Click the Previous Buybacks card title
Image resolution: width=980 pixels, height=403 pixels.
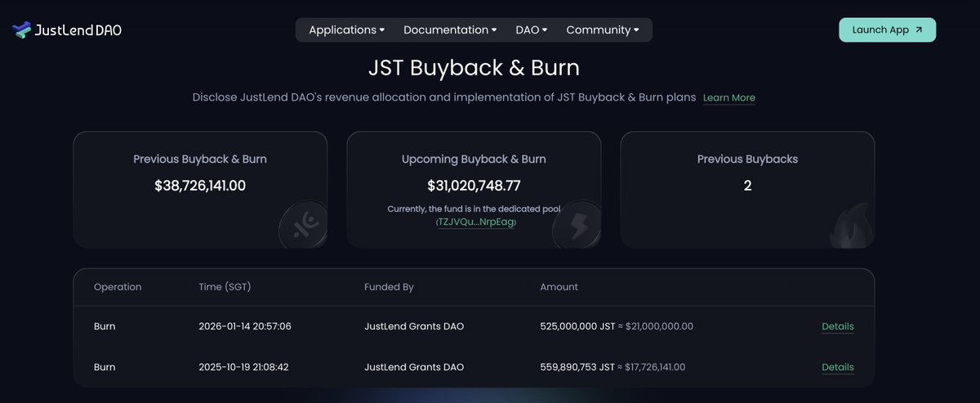pyautogui.click(x=747, y=159)
